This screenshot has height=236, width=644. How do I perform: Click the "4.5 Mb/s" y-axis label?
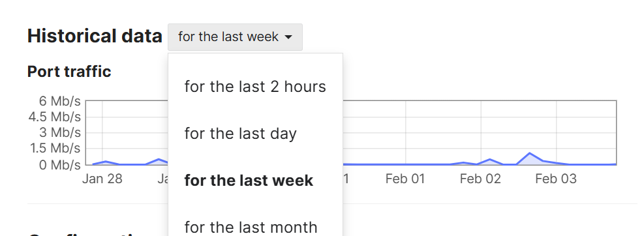pyautogui.click(x=55, y=117)
